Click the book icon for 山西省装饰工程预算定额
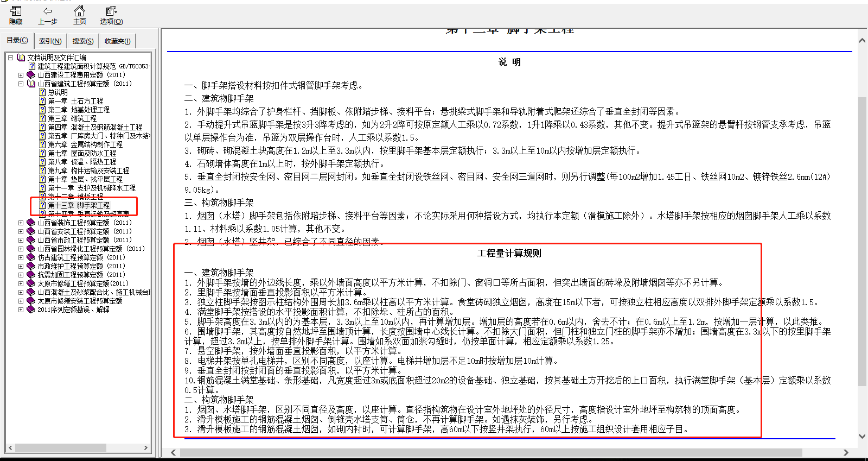This screenshot has height=461, width=868. [31, 223]
